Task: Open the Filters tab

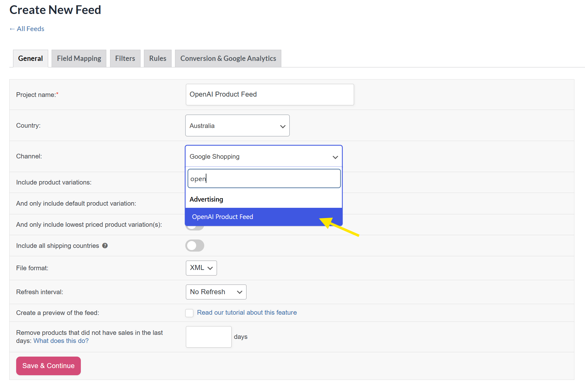Action: tap(125, 58)
